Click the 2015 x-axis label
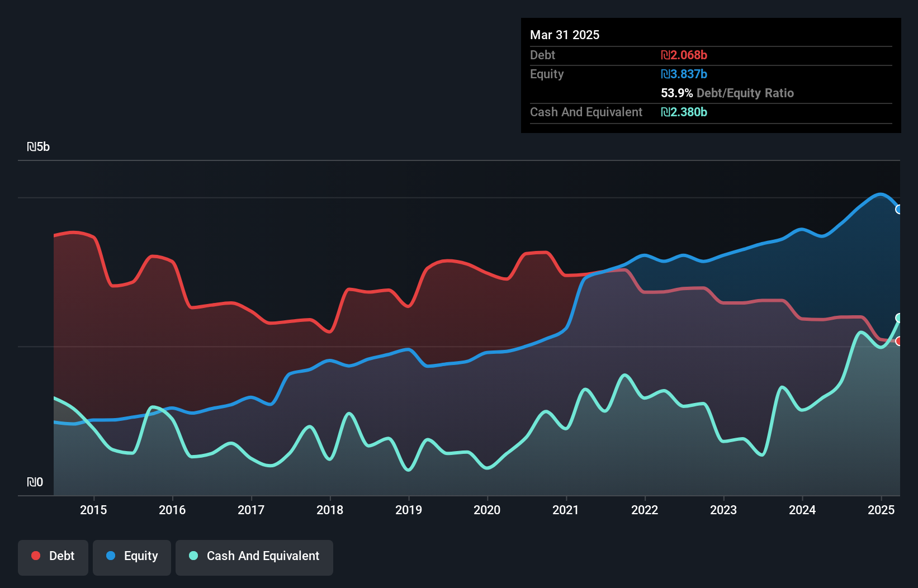The width and height of the screenshot is (918, 588). click(x=93, y=510)
